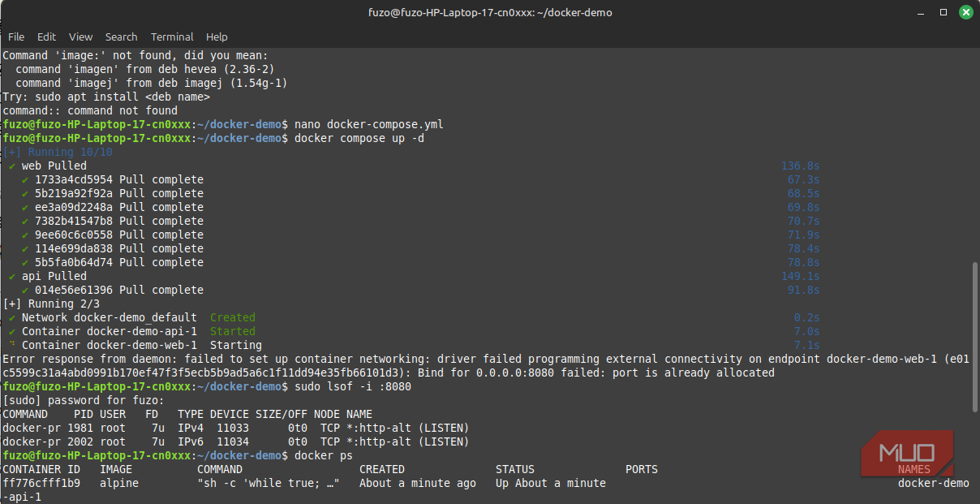Click the 'docker compose up -d' command
The image size is (980, 504).
[359, 138]
